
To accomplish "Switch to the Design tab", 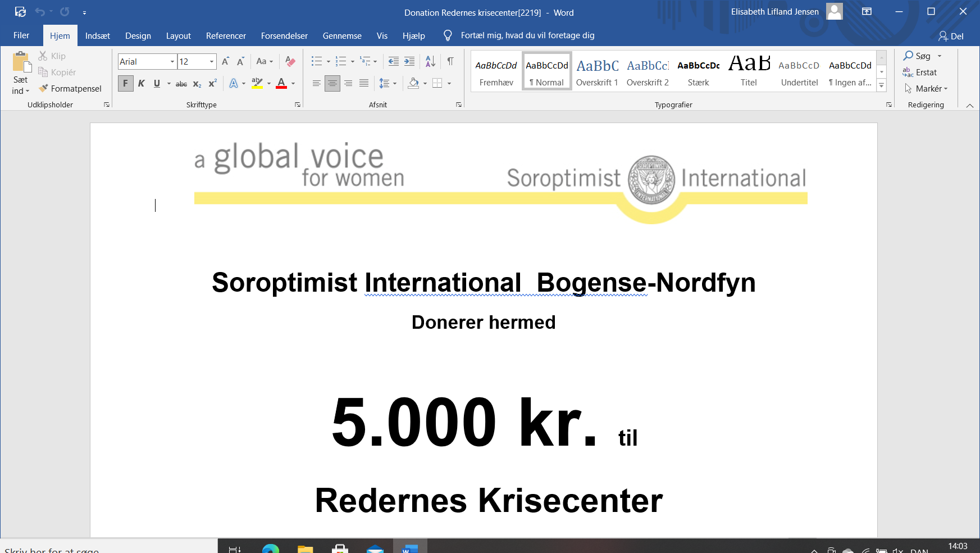I will 138,35.
